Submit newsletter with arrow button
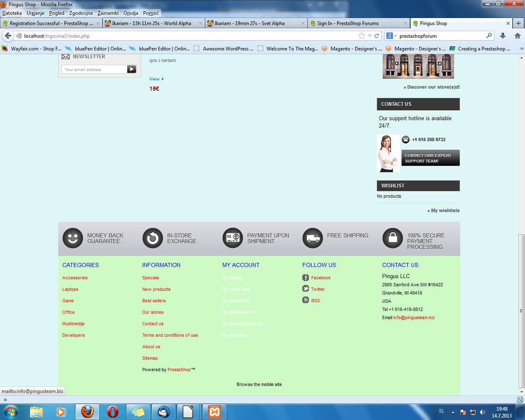 pos(132,69)
